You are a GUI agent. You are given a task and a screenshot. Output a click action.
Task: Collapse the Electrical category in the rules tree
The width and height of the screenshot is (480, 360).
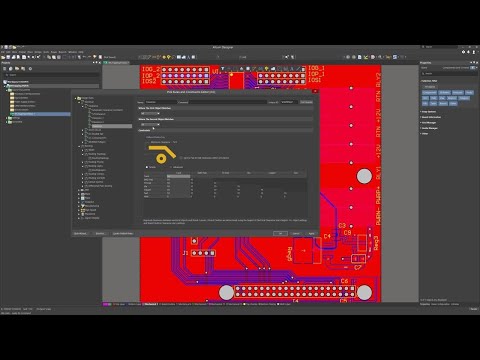(x=79, y=102)
